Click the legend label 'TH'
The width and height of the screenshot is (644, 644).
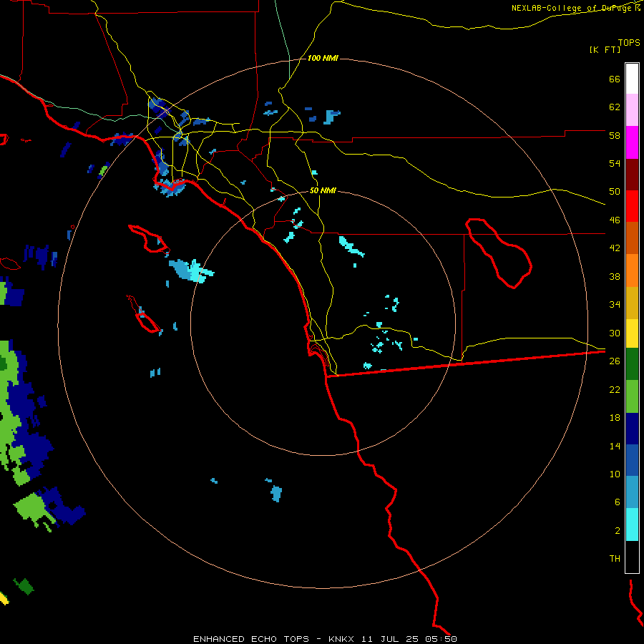tap(615, 559)
